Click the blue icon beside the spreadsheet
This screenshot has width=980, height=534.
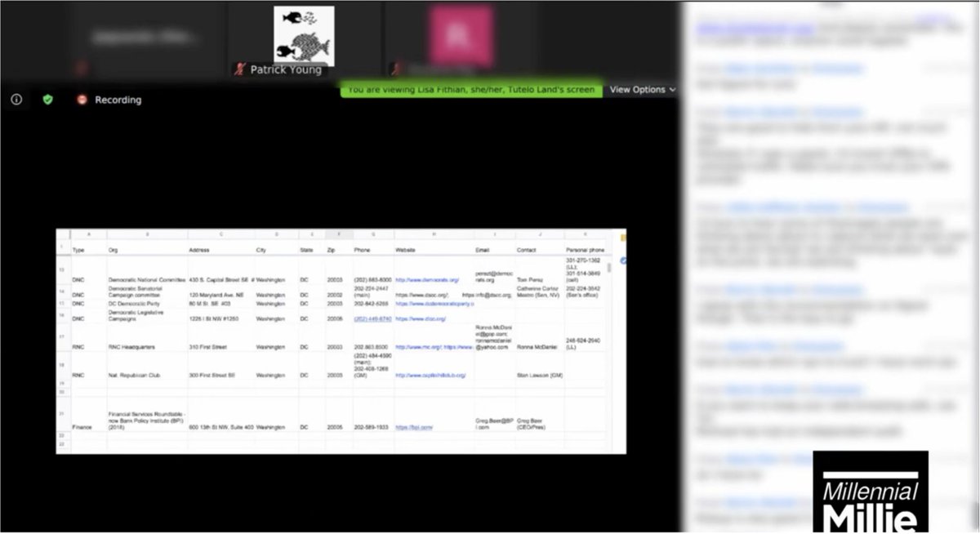623,260
